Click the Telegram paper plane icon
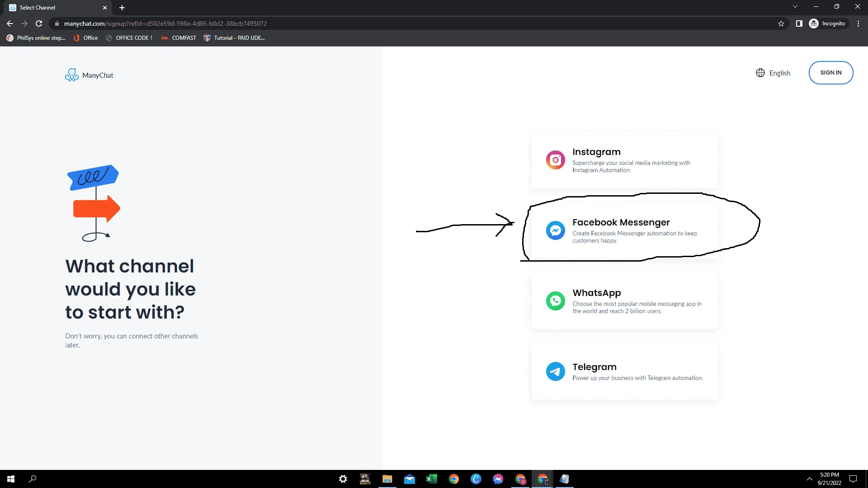868x488 pixels. (x=555, y=371)
